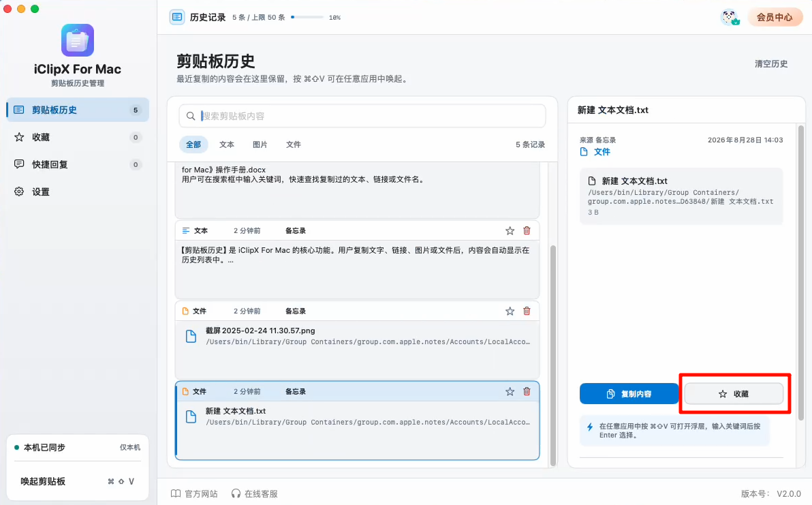Click the 复制内容 button
812x505 pixels.
point(629,394)
